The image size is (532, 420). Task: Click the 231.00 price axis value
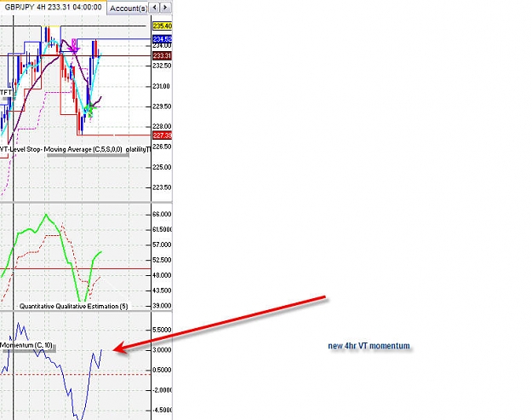(x=161, y=86)
